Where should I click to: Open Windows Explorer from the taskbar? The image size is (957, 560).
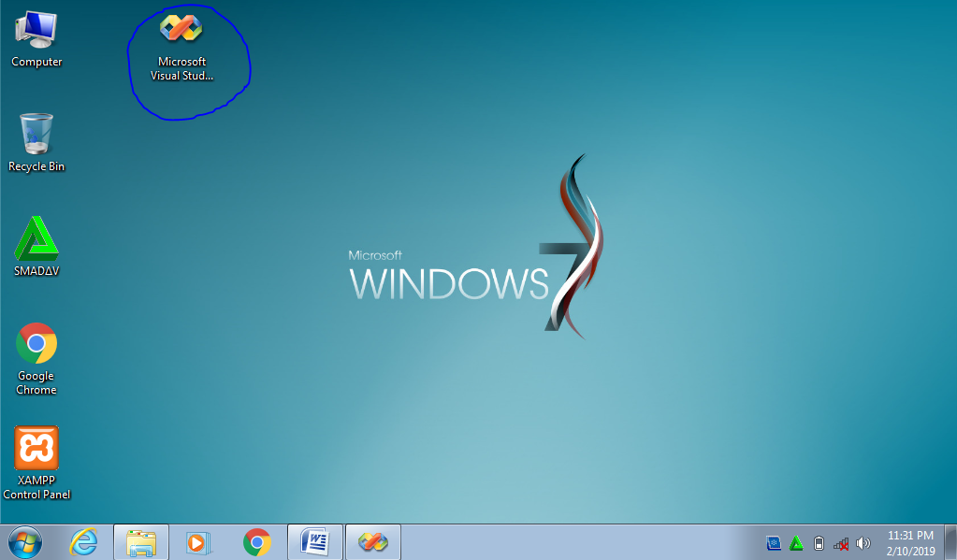pyautogui.click(x=141, y=542)
